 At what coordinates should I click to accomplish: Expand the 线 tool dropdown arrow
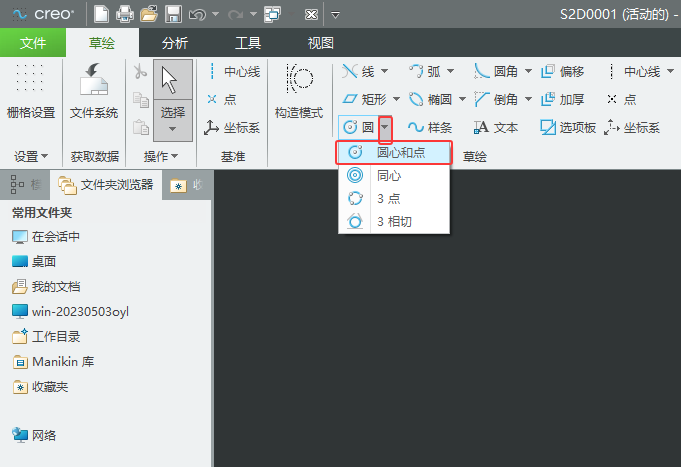pyautogui.click(x=384, y=71)
